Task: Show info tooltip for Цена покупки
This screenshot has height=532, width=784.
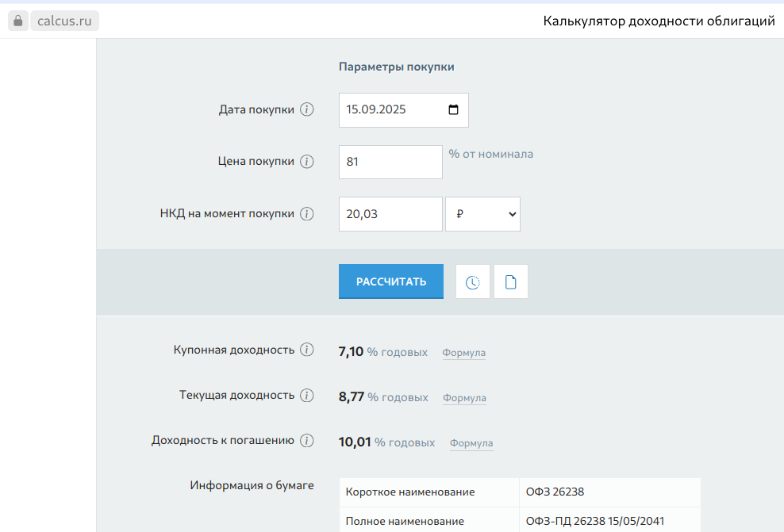Action: [x=307, y=161]
